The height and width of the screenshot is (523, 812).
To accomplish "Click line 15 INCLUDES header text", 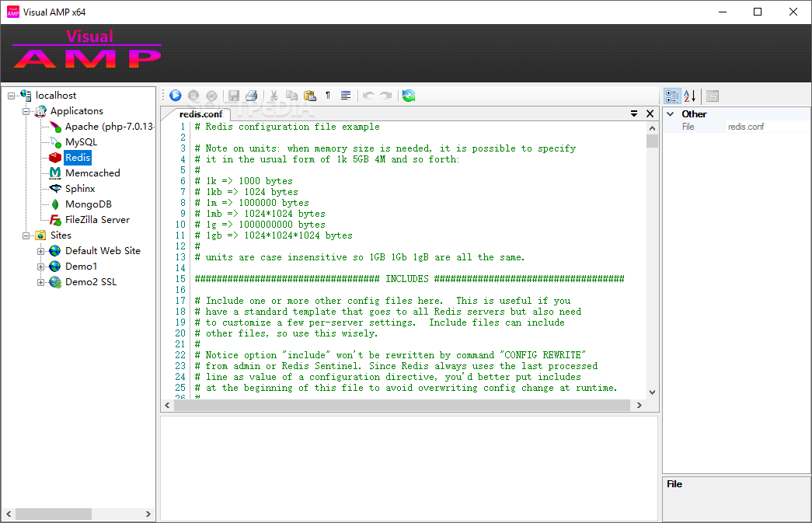I will [x=409, y=279].
